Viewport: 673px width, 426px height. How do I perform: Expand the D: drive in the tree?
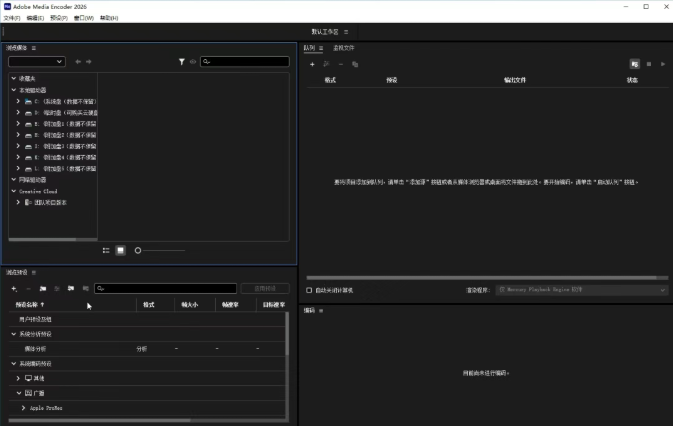pyautogui.click(x=18, y=112)
